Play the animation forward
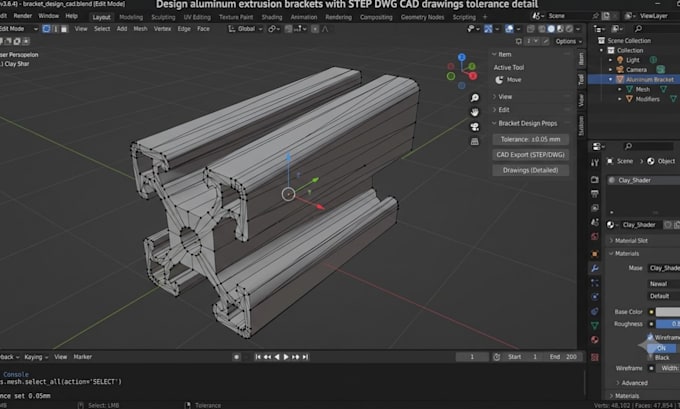Screen dimensions: 680x409 pyautogui.click(x=286, y=357)
